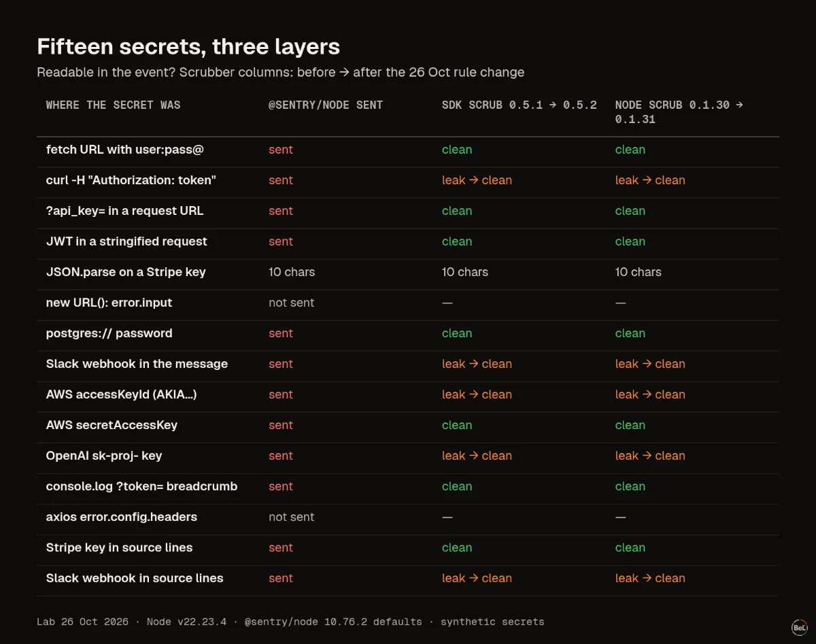This screenshot has width=816, height=644.
Task: Click Node "leak → clean" in Slack source lines row
Action: click(x=650, y=578)
